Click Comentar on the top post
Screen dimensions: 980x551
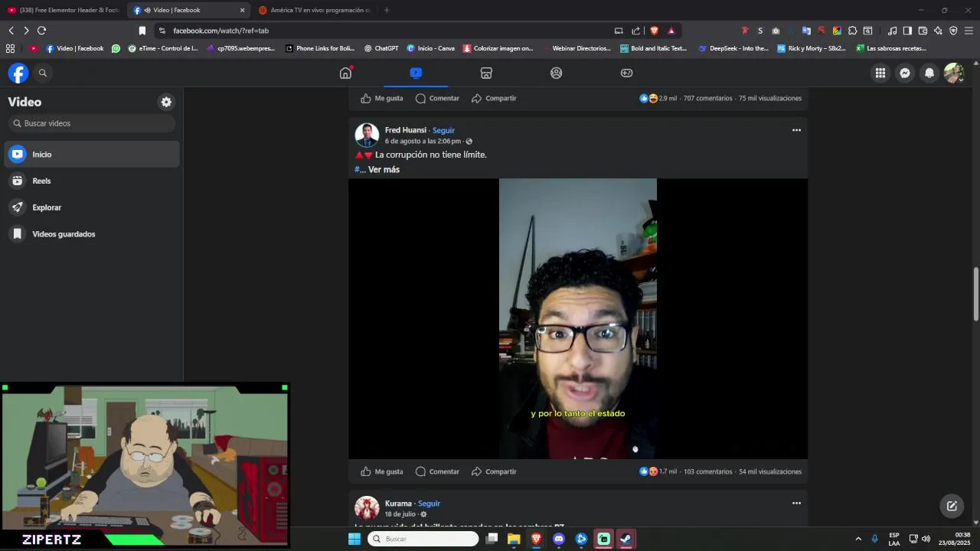437,98
